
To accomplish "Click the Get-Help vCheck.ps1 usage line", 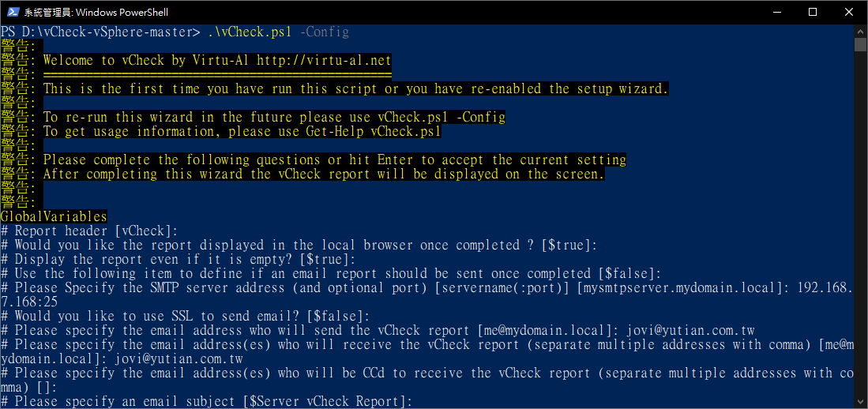I will [221, 132].
